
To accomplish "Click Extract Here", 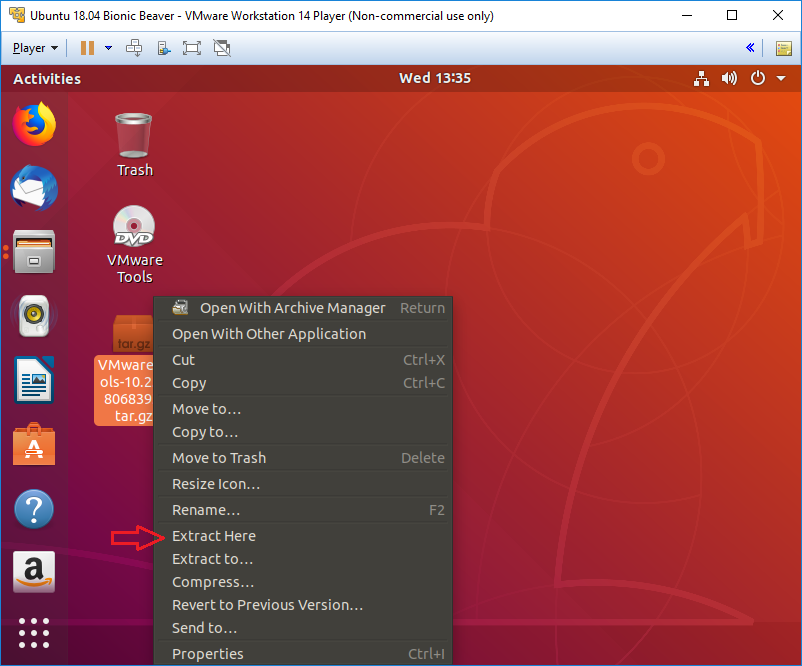I will point(303,536).
